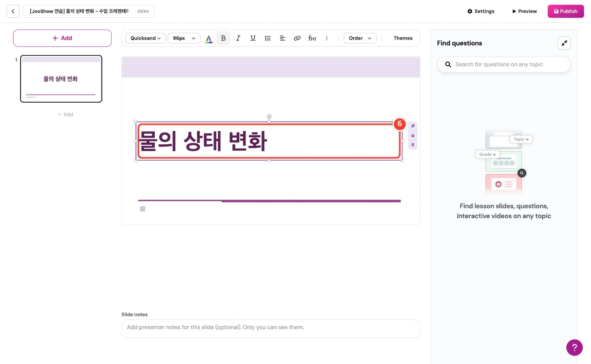Expand the Order dropdown

[360, 38]
